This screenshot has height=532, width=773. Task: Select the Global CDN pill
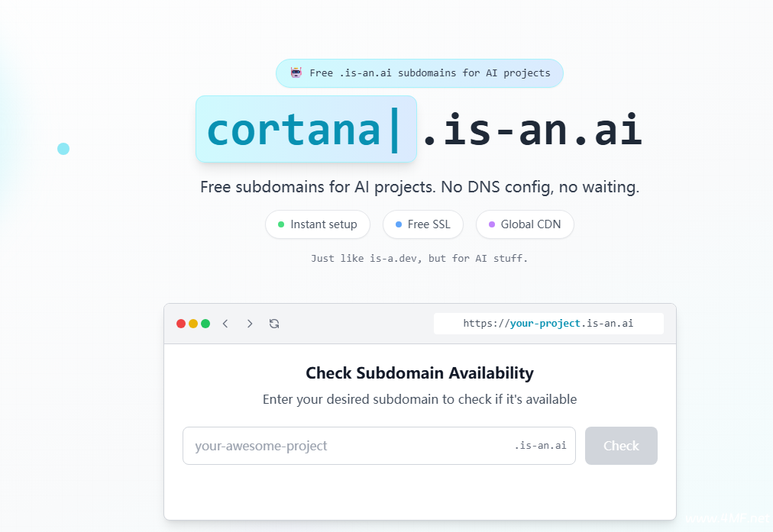coord(524,224)
